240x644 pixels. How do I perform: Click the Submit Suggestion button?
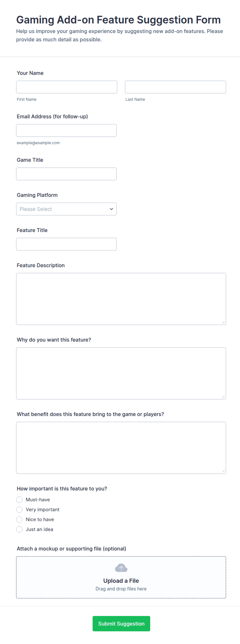pos(121,624)
